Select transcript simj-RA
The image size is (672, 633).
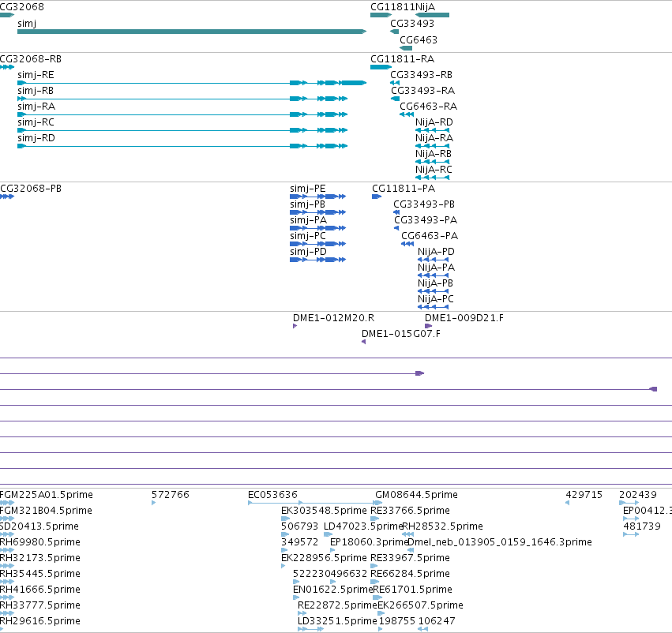coord(182,114)
